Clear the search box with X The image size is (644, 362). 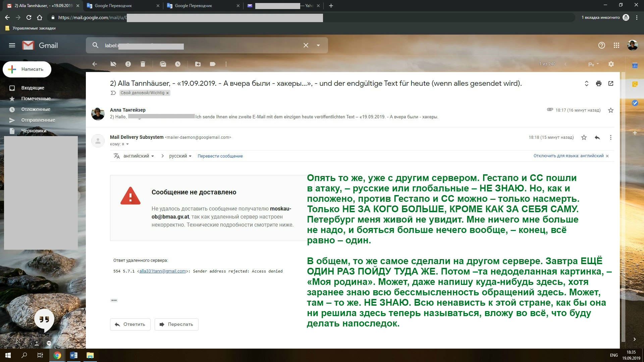pyautogui.click(x=306, y=45)
